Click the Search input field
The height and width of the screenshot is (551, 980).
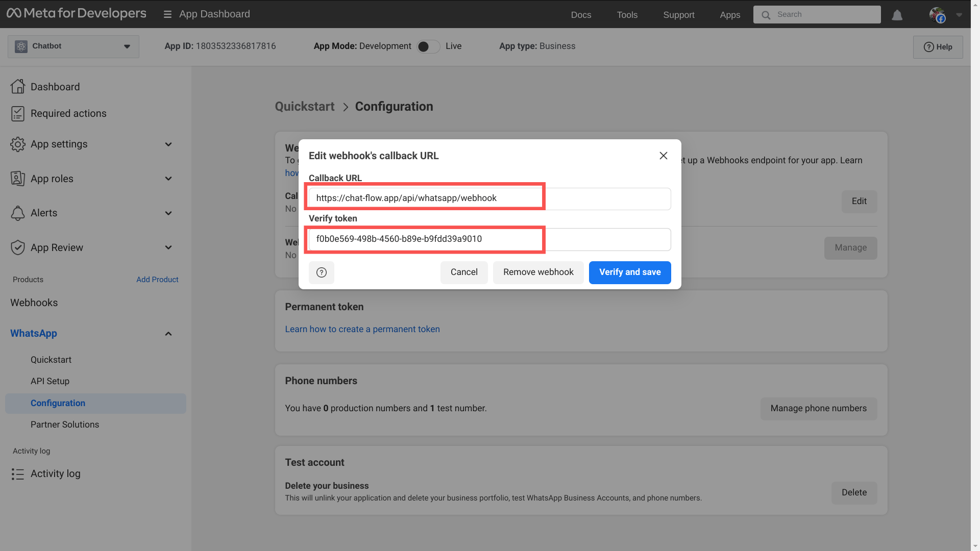[x=817, y=15]
